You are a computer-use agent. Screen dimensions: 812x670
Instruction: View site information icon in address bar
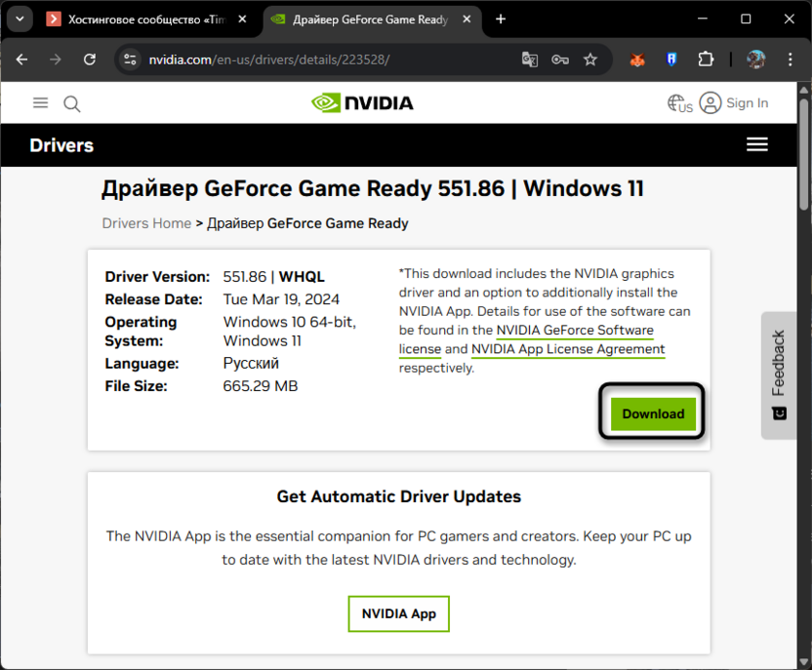tap(130, 59)
